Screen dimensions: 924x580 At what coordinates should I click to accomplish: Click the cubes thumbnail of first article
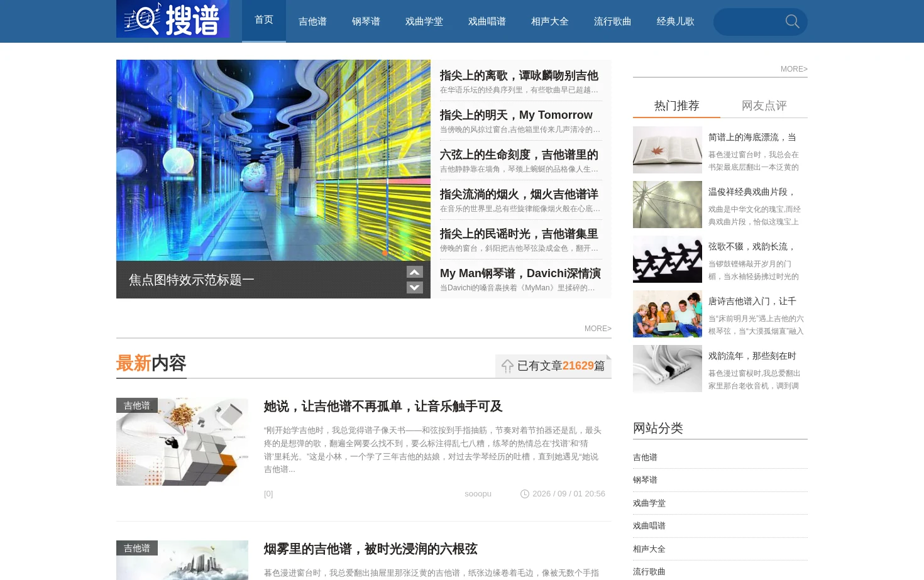182,442
